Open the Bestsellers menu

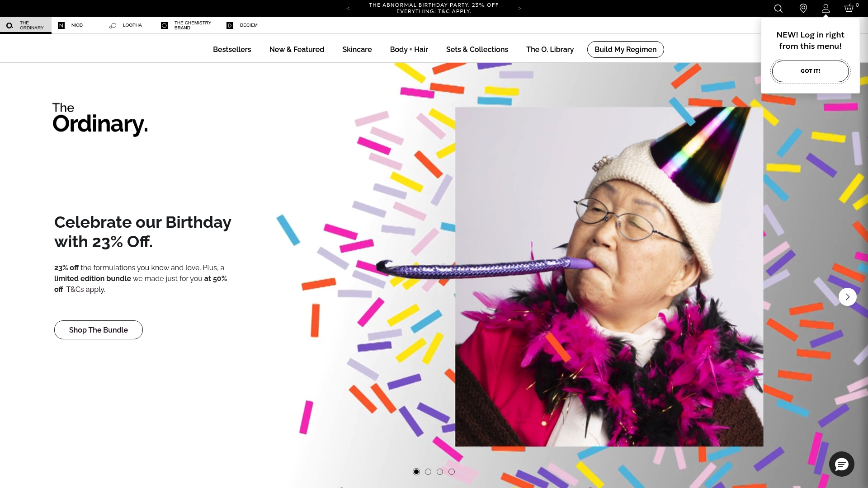point(232,49)
